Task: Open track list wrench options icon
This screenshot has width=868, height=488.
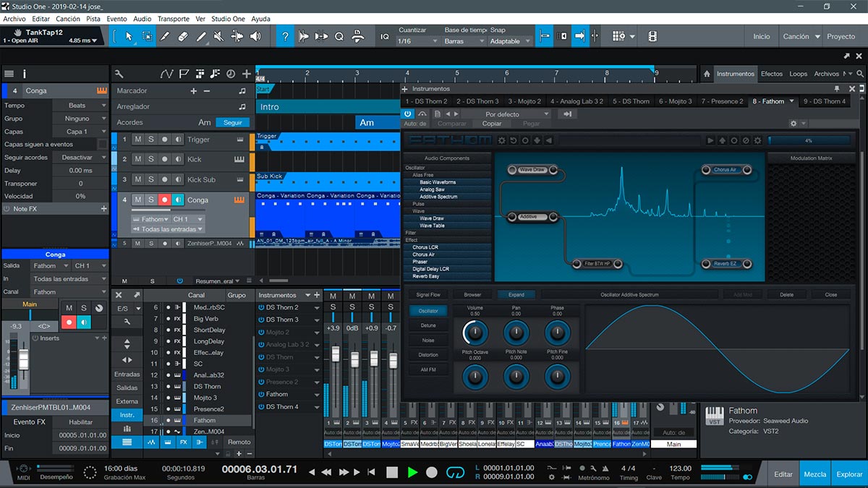Action: 119,73
